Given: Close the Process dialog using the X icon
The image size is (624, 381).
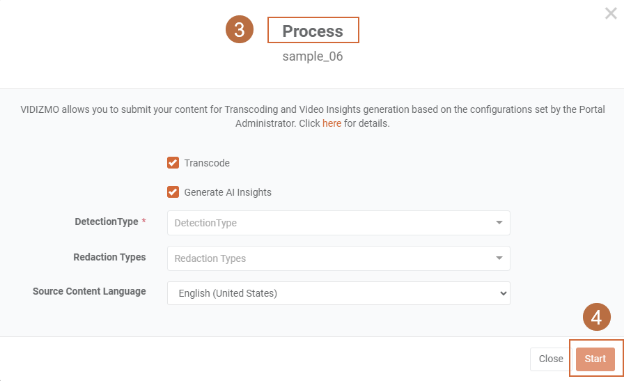Looking at the screenshot, I should pyautogui.click(x=610, y=13).
